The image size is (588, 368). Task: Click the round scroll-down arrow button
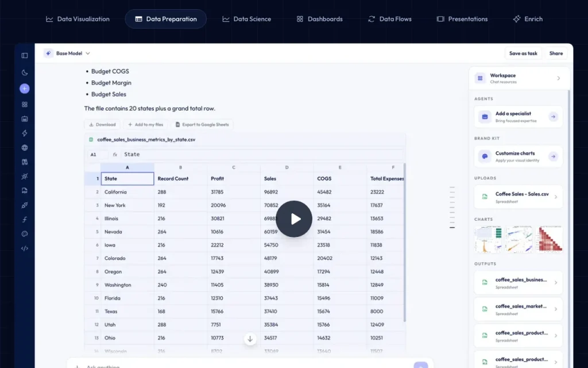point(250,339)
